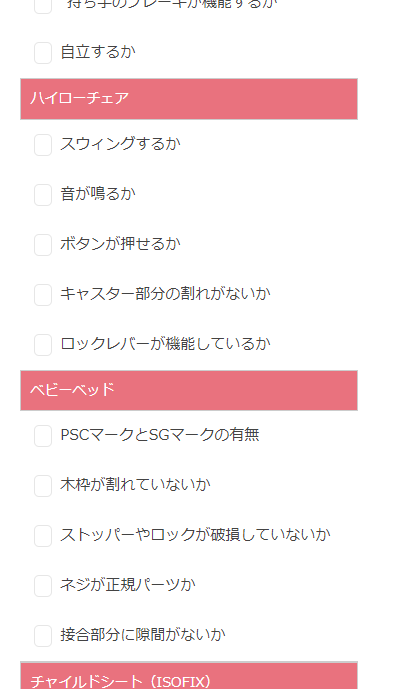
Task: Click the 自立するか label text
Action: [98, 52]
